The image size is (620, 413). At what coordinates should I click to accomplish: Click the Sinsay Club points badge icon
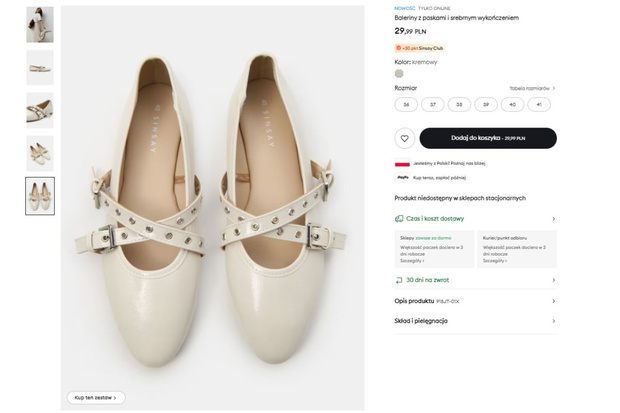(x=399, y=48)
